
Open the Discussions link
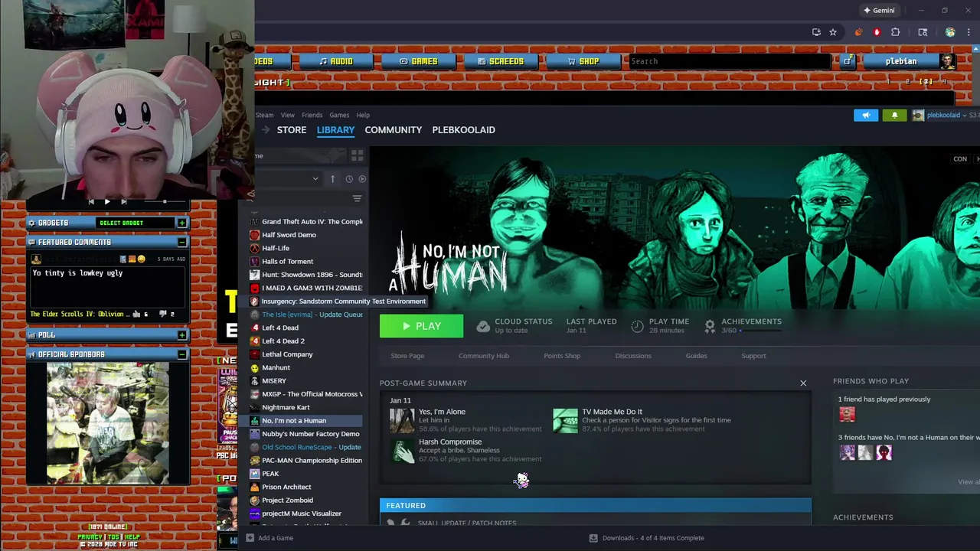633,356
